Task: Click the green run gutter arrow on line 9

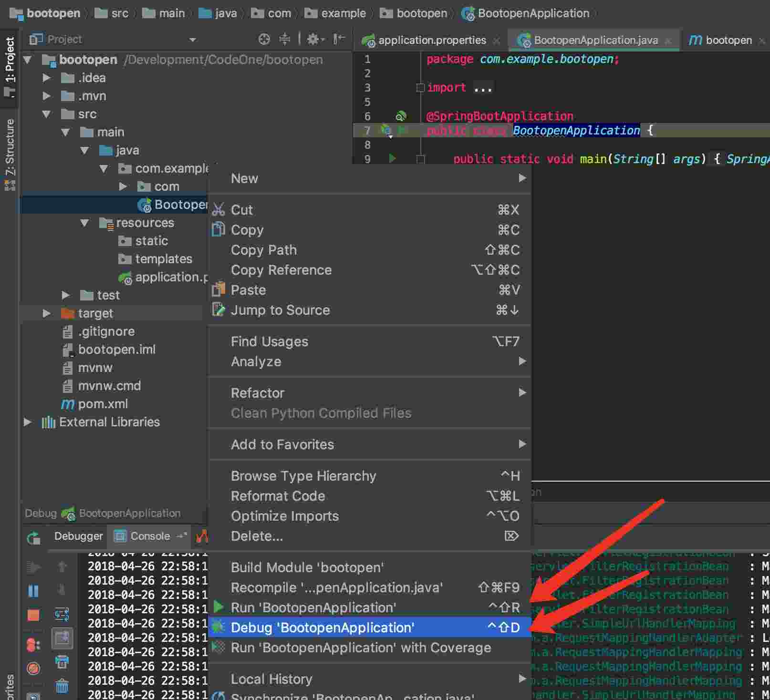Action: [392, 158]
